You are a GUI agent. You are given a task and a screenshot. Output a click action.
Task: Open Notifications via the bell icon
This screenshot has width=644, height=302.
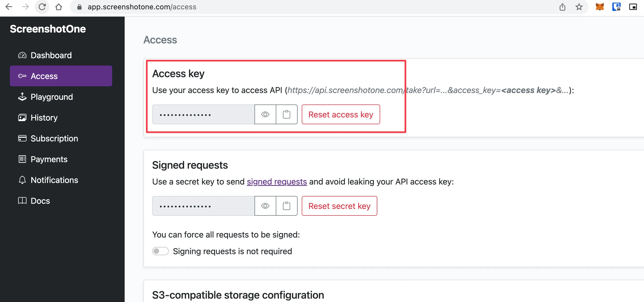click(22, 180)
